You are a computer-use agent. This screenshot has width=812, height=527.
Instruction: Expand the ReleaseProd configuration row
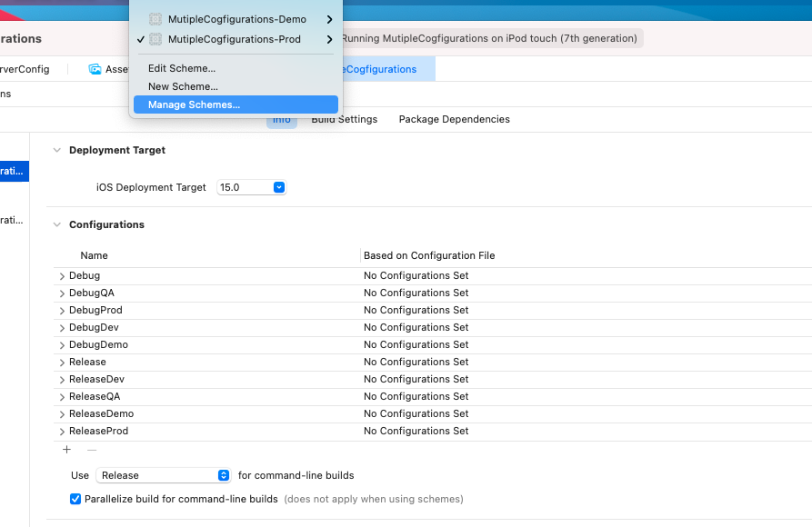pos(62,432)
